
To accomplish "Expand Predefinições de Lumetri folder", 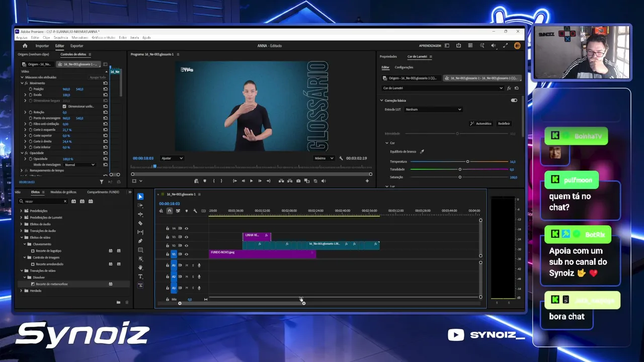I will pos(21,217).
